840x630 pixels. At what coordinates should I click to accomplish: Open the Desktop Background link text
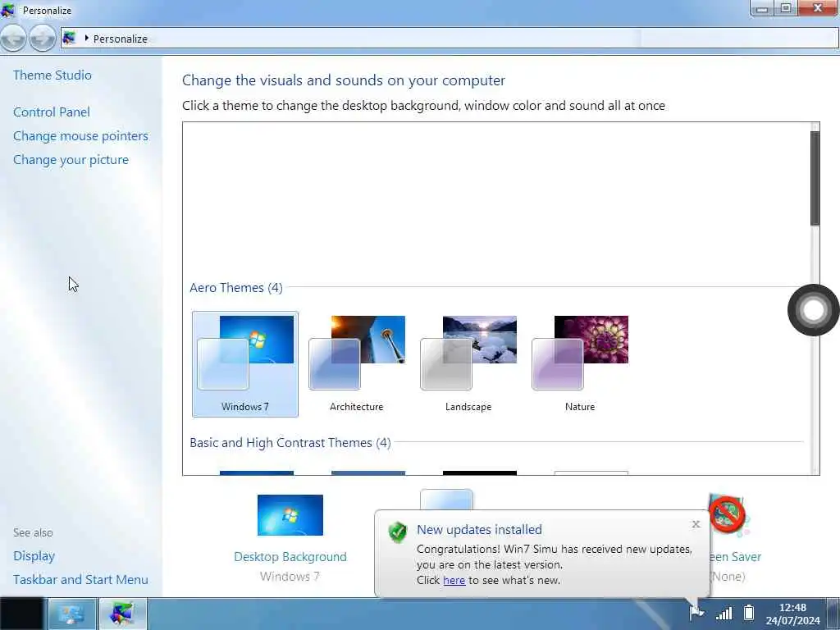(x=290, y=557)
